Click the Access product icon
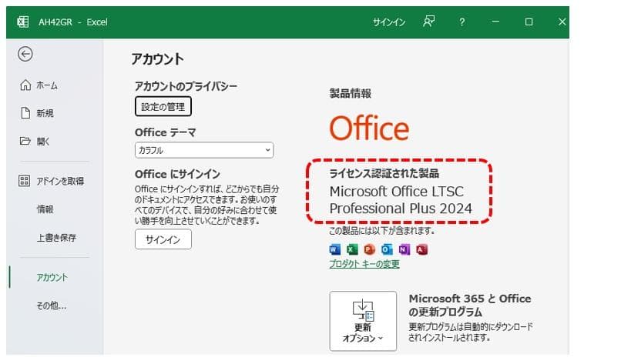Screen dimensions: 631x364 click(421, 249)
